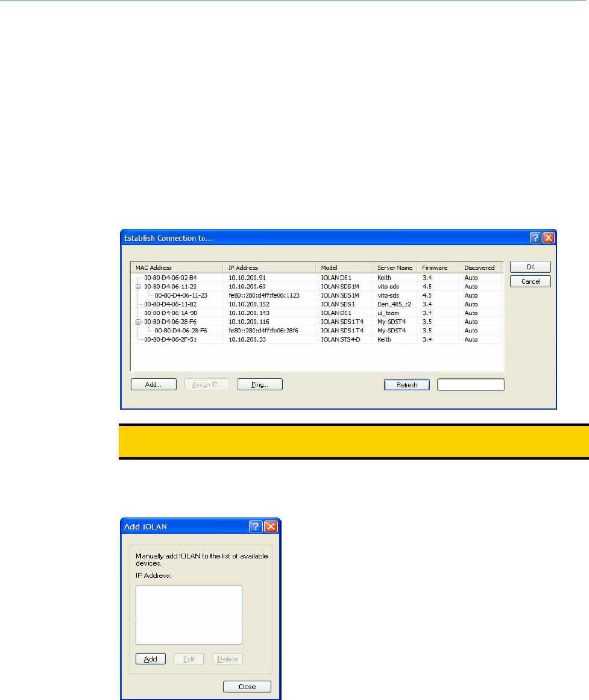Click IP address 10.10.200.116
This screenshot has width=589, height=700.
[x=249, y=322]
